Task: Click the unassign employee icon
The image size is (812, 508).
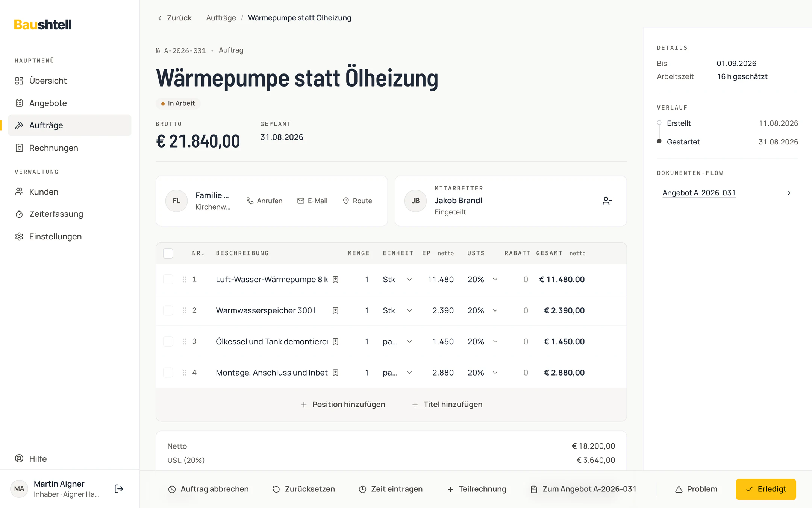Action: [x=607, y=201]
